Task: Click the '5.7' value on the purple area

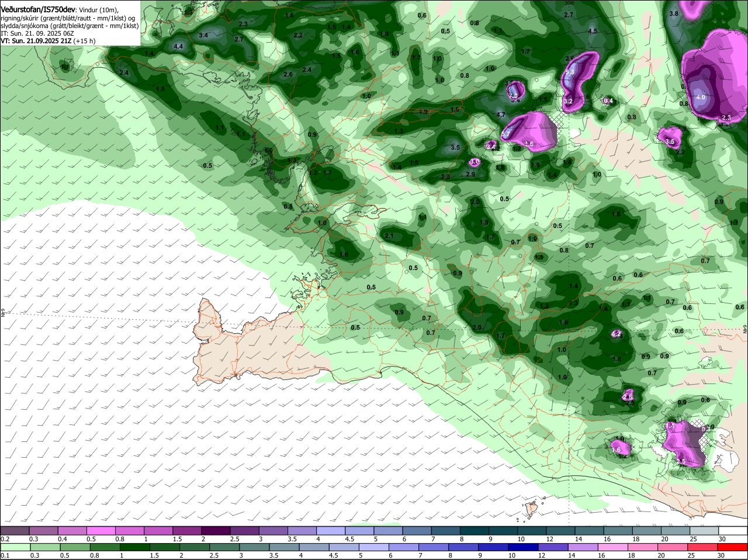Action: [x=506, y=135]
